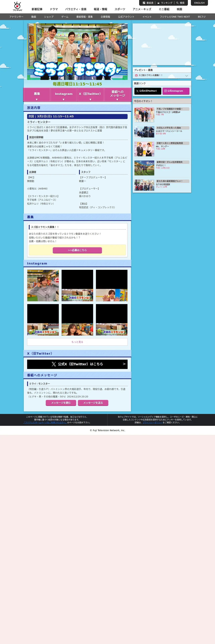The height and width of the screenshot is (644, 215).
Task: Open スポーツ menu item
Action: [x=120, y=9]
